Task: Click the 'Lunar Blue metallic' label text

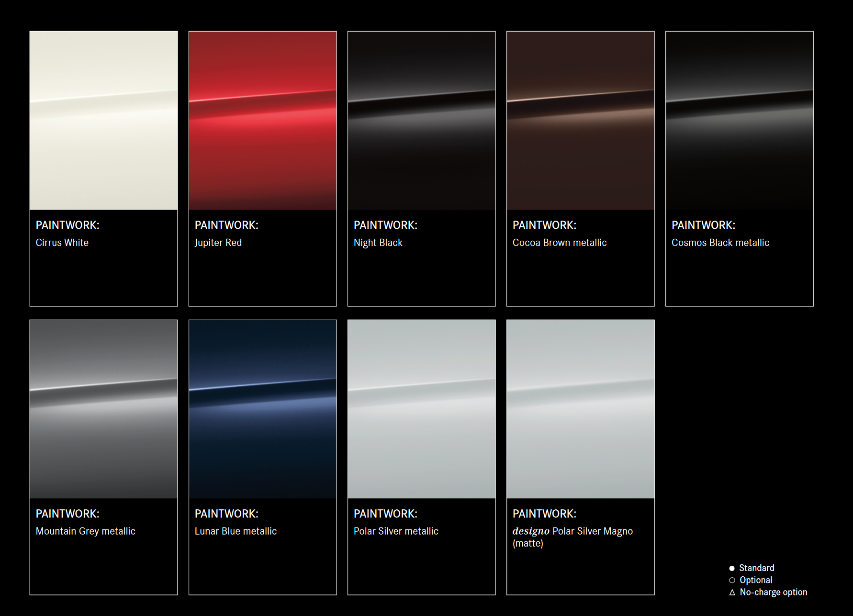Action: click(x=236, y=531)
